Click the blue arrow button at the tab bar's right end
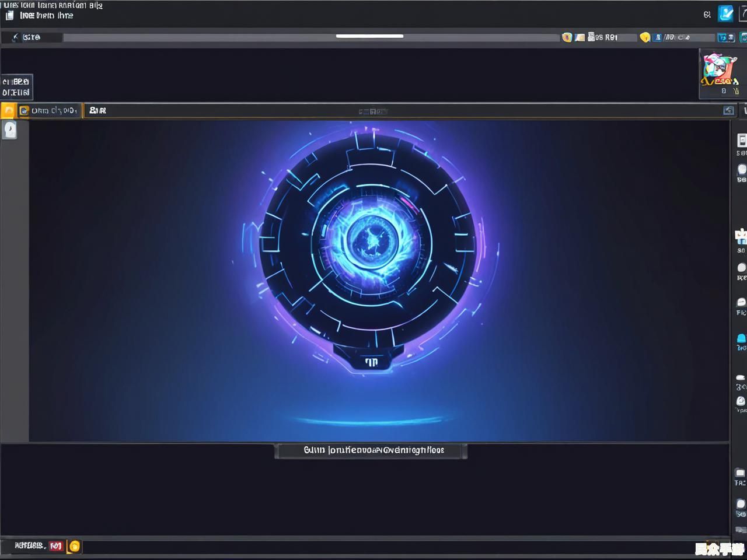Image resolution: width=747 pixels, height=560 pixels. click(x=728, y=110)
